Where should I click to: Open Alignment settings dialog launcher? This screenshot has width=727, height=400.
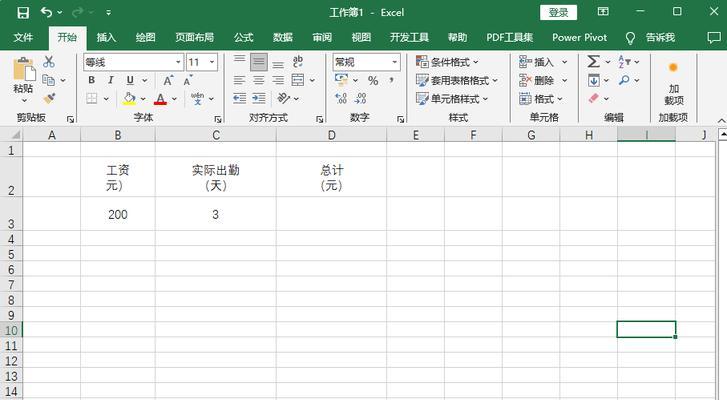coord(319,120)
